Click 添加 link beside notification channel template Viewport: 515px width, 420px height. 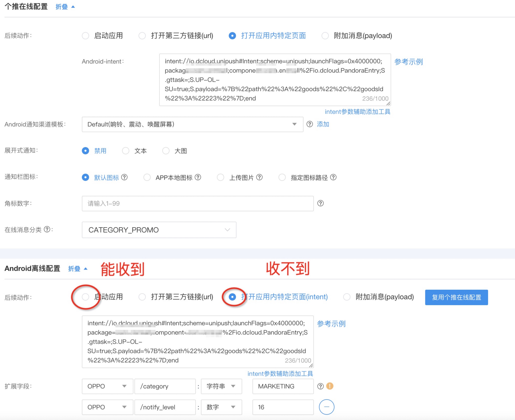click(323, 124)
